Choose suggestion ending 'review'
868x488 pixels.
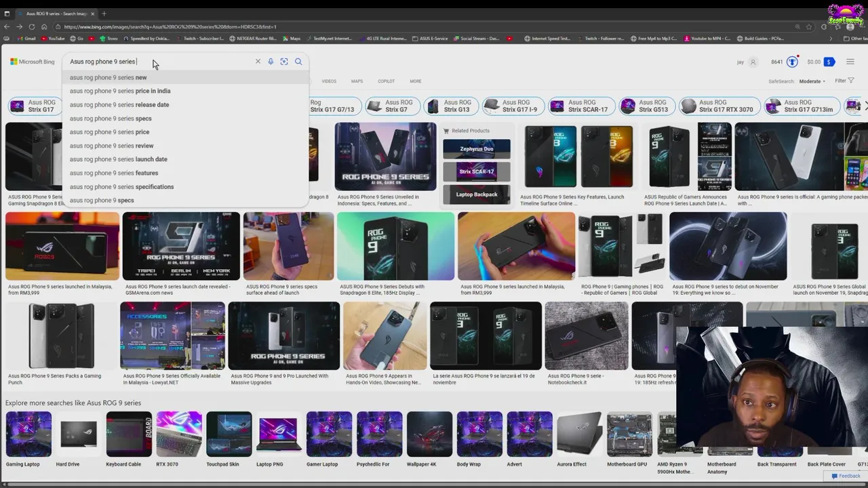coord(185,146)
